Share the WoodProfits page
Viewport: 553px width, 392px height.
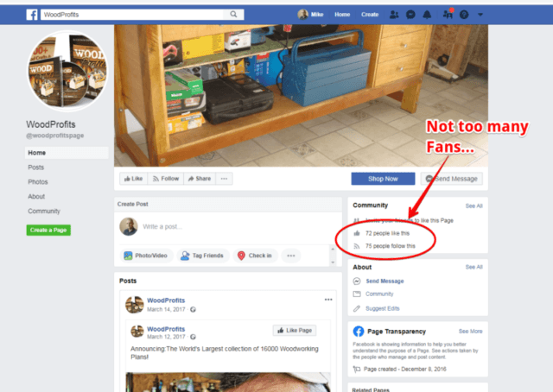point(200,179)
